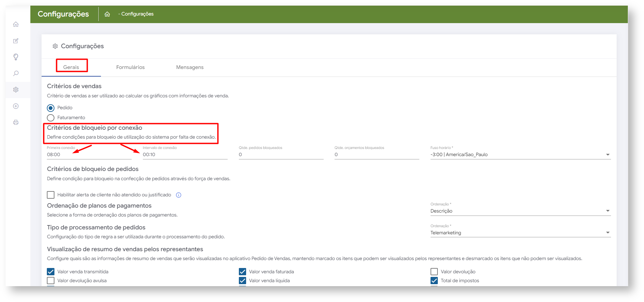
Task: Open the Mensagens tab
Action: tap(190, 67)
